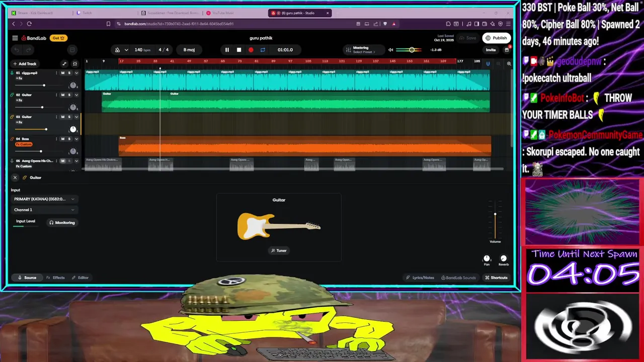Expand track 02 Guitar options

point(76,95)
